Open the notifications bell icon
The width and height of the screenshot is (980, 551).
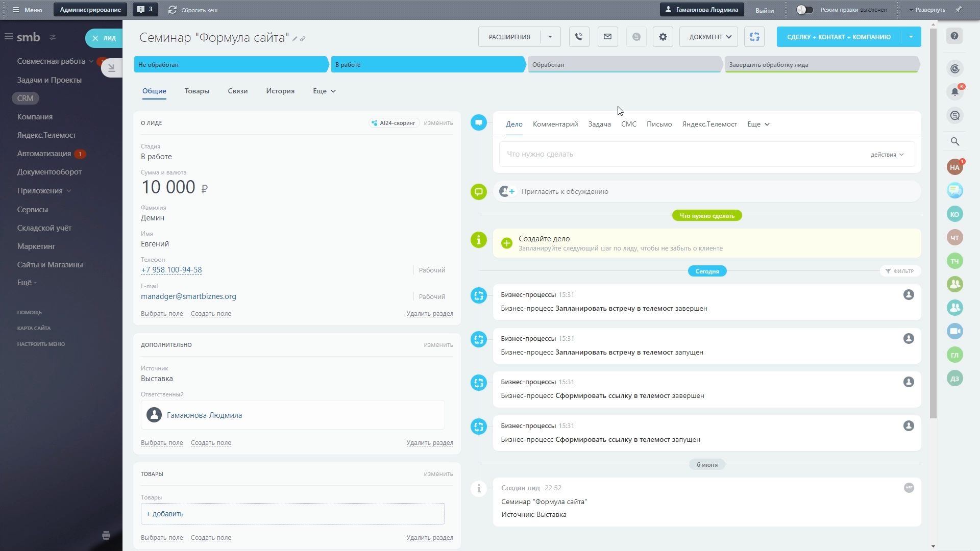pyautogui.click(x=954, y=92)
